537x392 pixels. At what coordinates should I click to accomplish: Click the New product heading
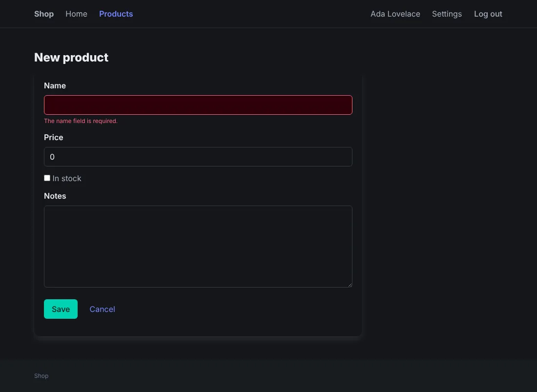pos(71,58)
